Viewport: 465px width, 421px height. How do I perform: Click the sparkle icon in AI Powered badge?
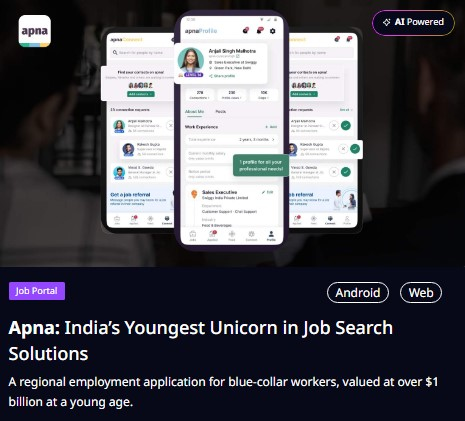(x=387, y=22)
